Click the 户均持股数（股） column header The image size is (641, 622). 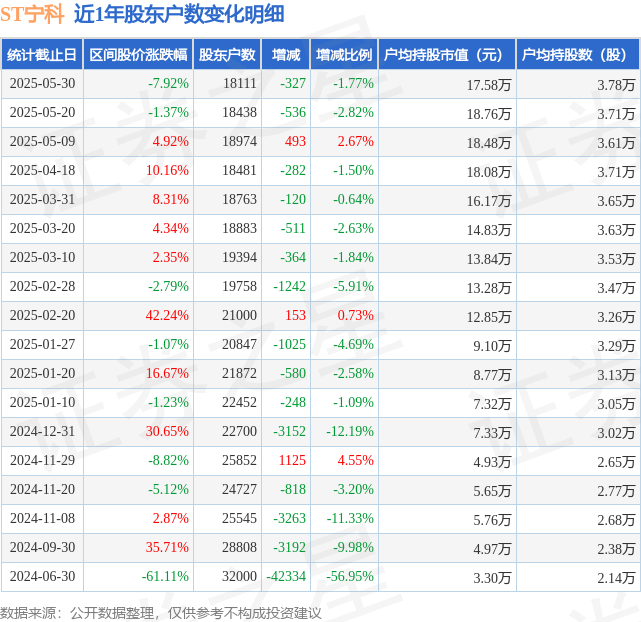[578, 54]
